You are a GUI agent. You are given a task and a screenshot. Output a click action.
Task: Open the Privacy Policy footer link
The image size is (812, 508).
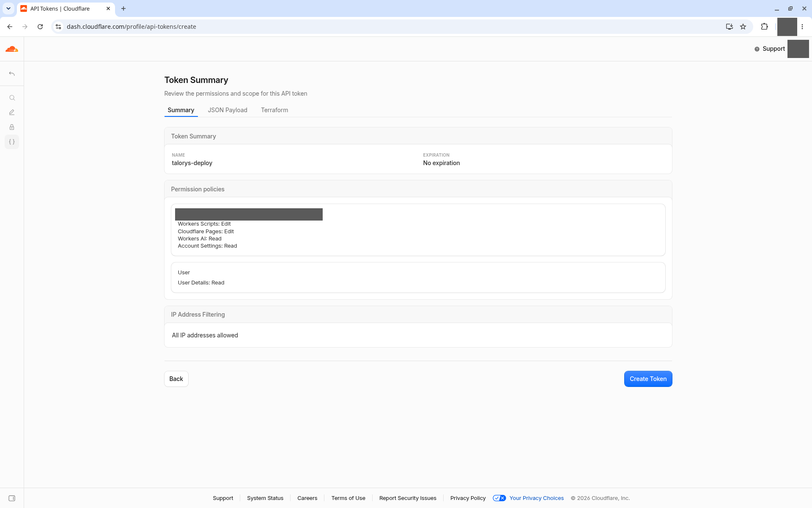(x=468, y=498)
